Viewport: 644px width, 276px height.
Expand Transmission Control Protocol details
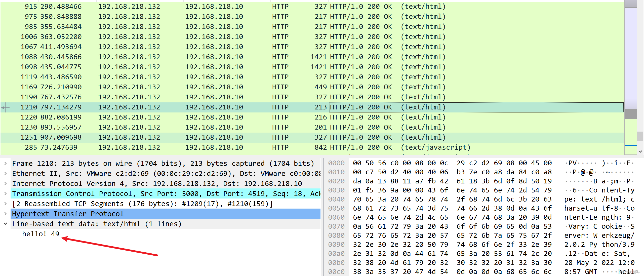[x=5, y=193]
